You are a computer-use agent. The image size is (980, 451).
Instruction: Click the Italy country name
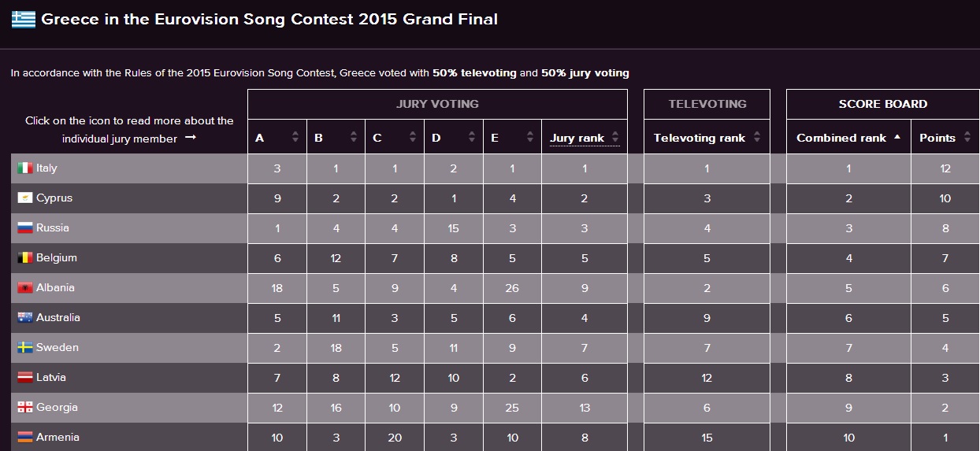tap(46, 168)
